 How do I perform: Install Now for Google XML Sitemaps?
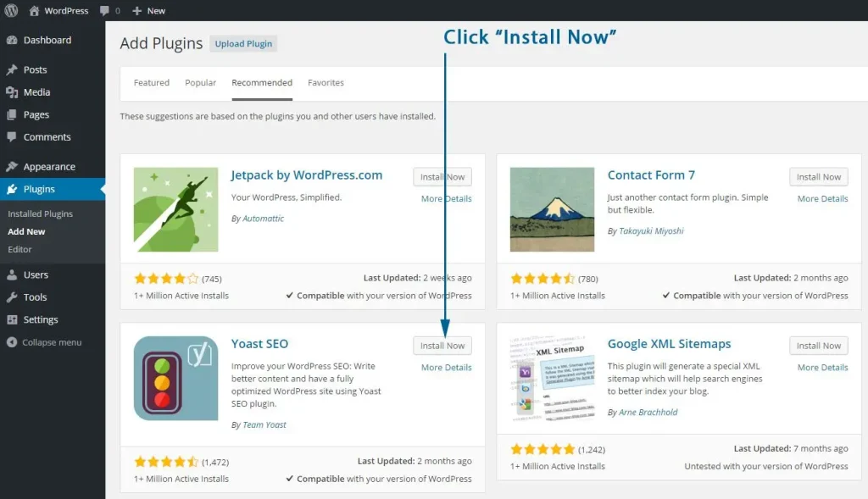(x=819, y=346)
